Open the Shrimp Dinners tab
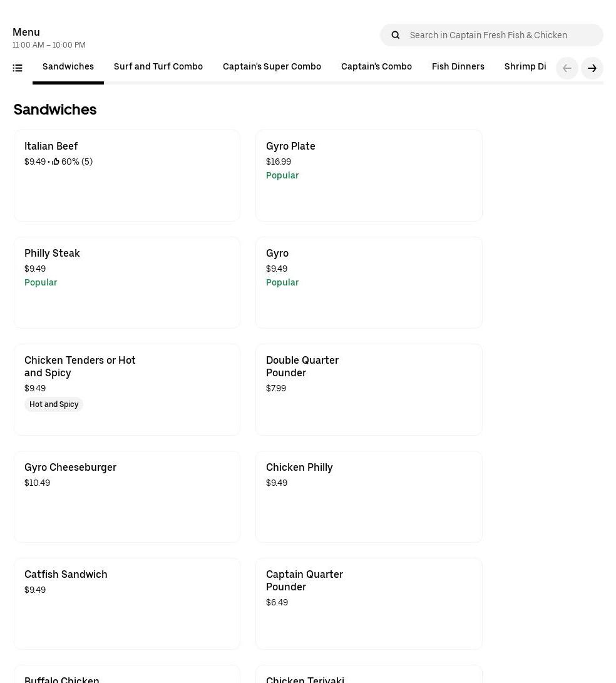The height and width of the screenshot is (683, 616). coord(525,67)
